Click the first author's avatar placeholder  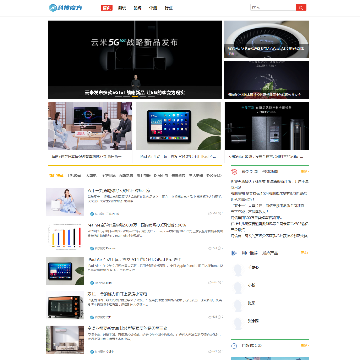click(238, 270)
